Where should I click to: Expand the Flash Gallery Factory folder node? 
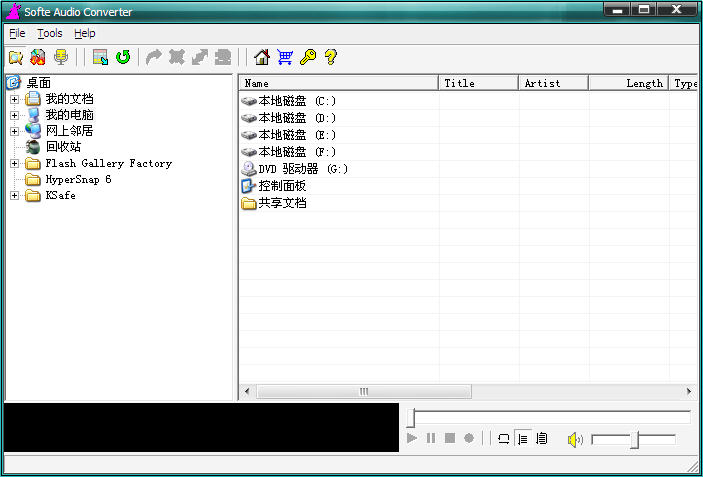tap(15, 163)
